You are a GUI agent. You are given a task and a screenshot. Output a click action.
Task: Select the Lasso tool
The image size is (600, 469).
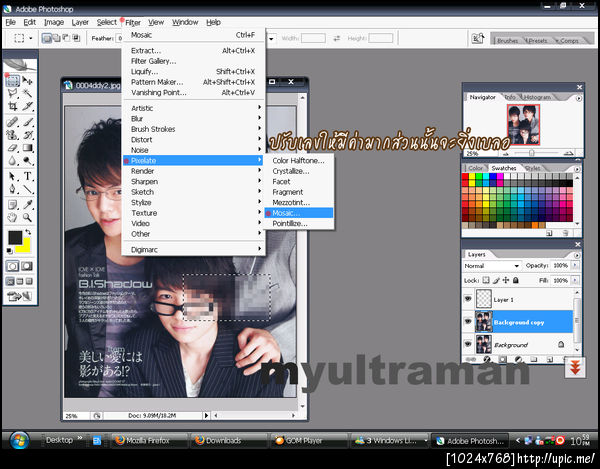12,93
